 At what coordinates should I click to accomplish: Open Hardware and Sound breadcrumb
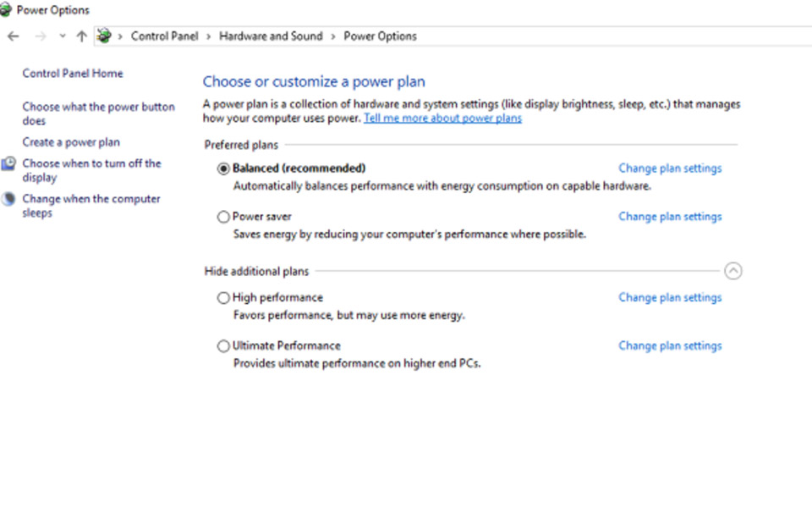click(x=271, y=36)
